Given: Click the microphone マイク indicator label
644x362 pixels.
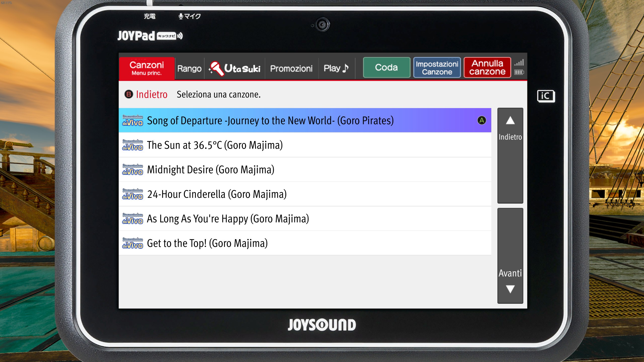Looking at the screenshot, I should tap(189, 16).
